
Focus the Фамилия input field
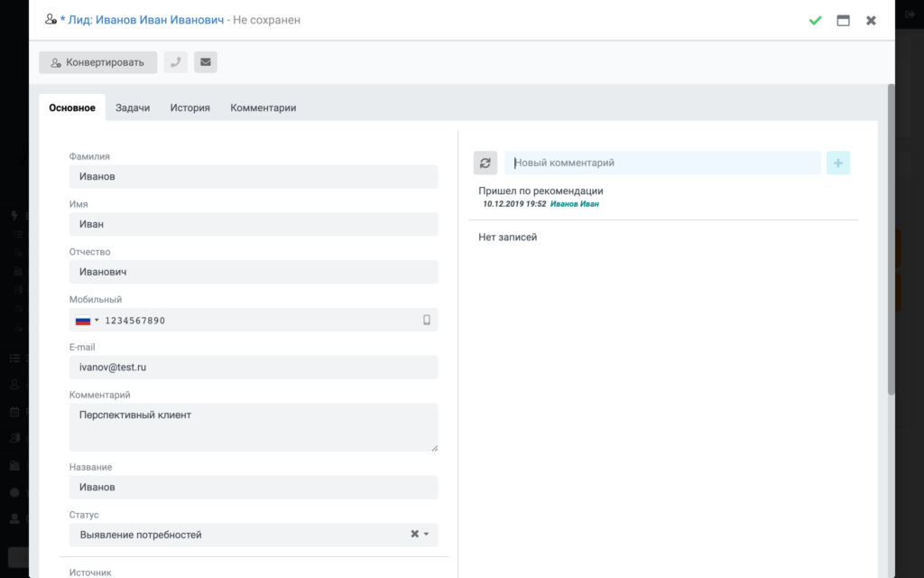(x=254, y=176)
